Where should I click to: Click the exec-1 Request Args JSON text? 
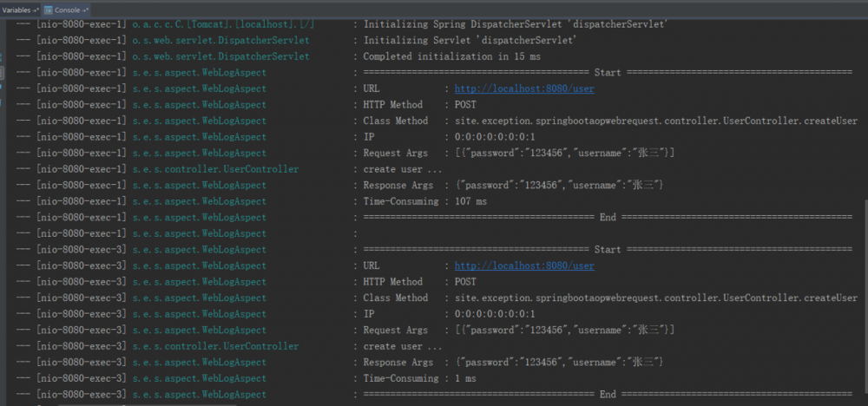tap(564, 153)
